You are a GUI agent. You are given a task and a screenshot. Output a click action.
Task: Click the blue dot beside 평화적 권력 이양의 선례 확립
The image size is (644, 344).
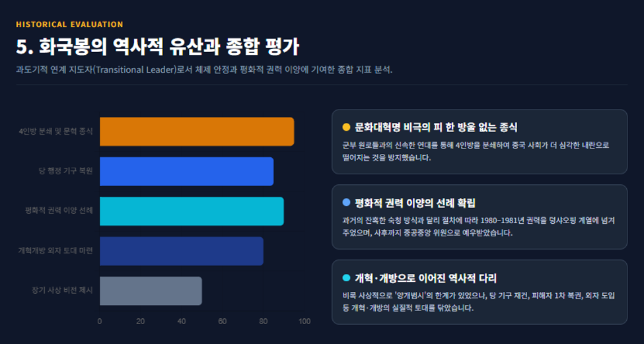pyautogui.click(x=346, y=203)
